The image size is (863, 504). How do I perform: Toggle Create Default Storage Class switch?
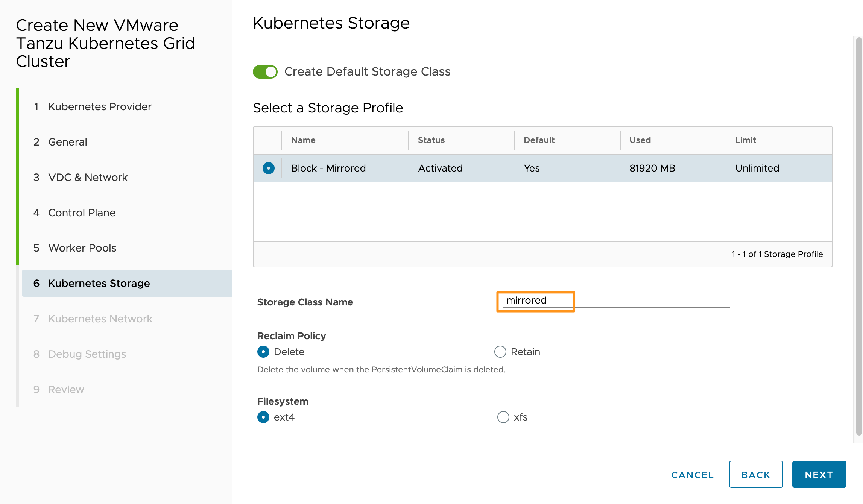point(265,71)
